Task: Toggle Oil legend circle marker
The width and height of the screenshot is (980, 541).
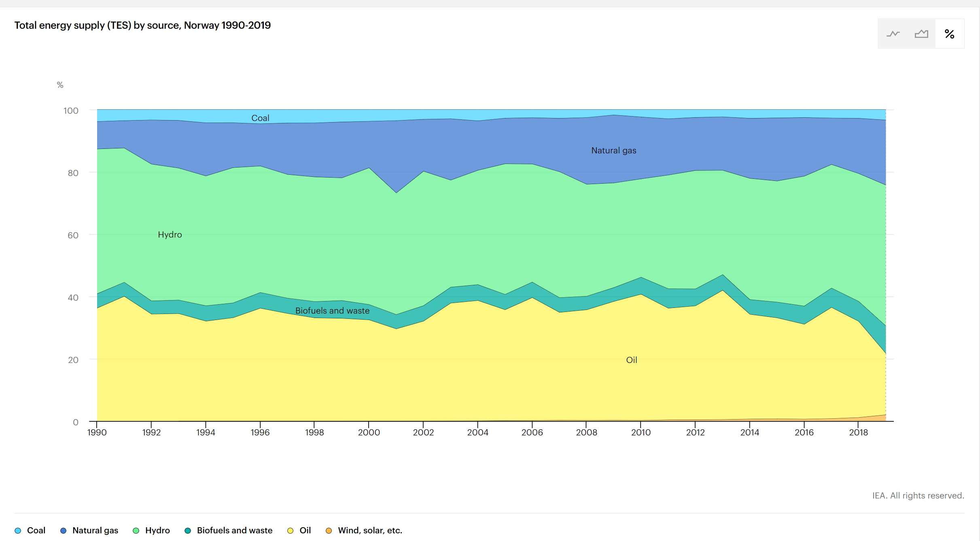Action: [x=290, y=530]
